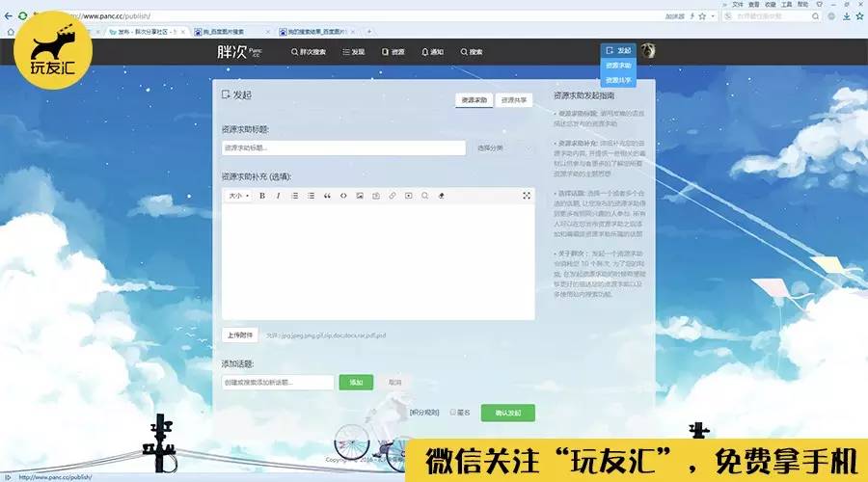
Task: Click the favorites star at far right
Action: pos(859,16)
